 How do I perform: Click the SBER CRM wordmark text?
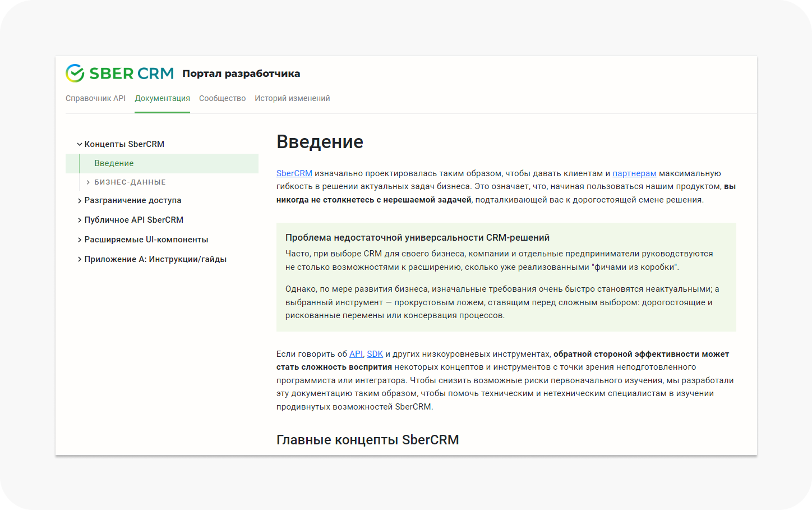click(132, 73)
